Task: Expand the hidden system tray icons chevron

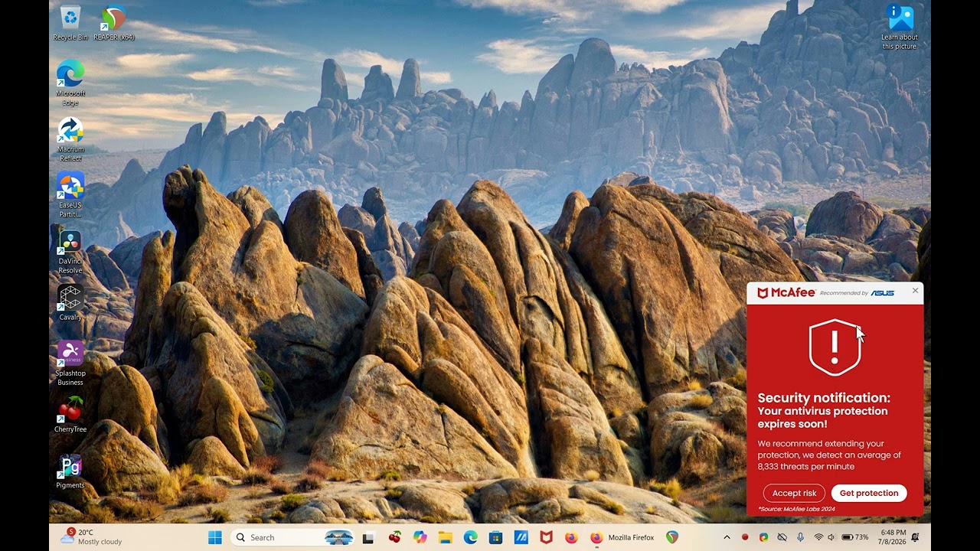Action: tap(727, 537)
